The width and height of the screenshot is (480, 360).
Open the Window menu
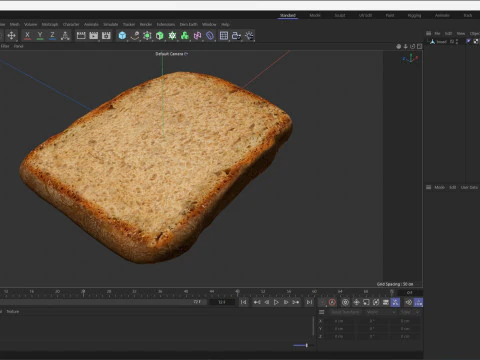click(209, 24)
